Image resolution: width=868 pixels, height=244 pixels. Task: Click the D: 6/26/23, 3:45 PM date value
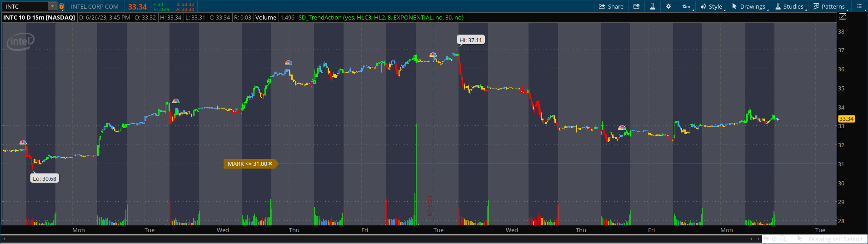click(105, 17)
